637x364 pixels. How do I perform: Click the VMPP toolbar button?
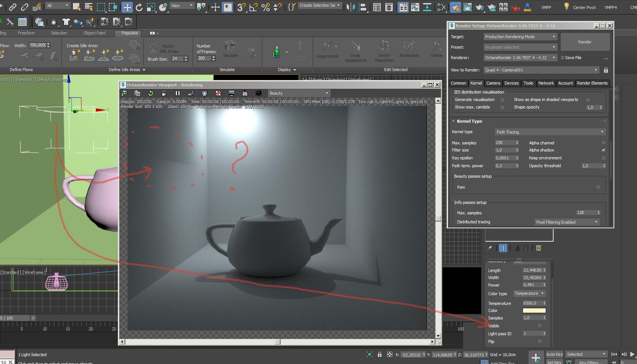pyautogui.click(x=546, y=7)
